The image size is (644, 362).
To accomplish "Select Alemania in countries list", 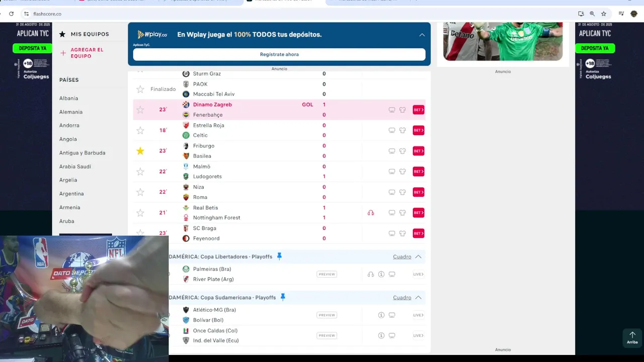I will click(x=71, y=112).
